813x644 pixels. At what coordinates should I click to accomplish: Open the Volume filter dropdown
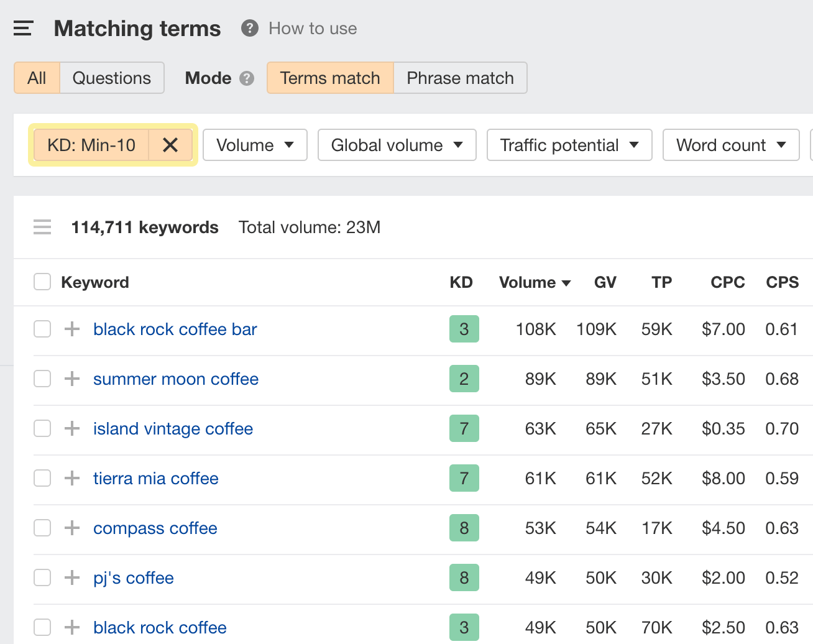255,145
